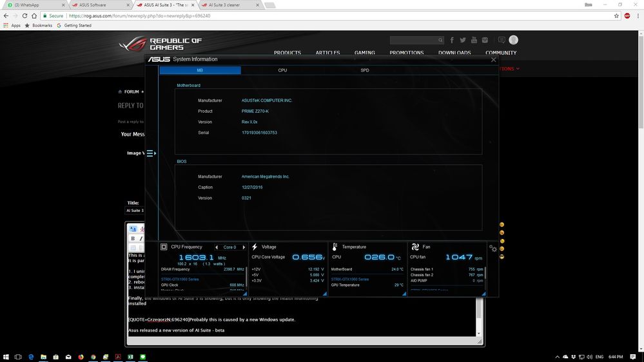The image size is (644, 362).
Task: Click the search magnifier icon on ROG site
Action: 440,40
